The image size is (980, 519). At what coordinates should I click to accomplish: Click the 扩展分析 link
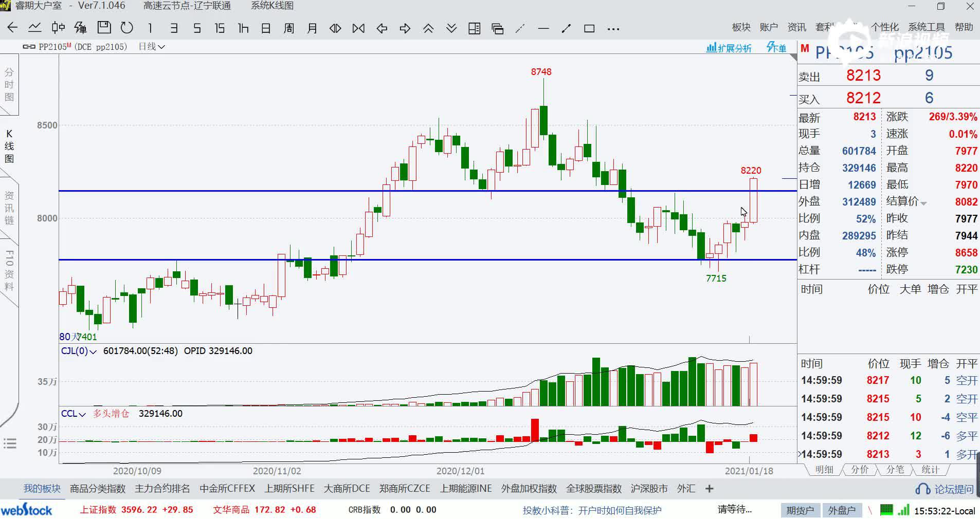tap(729, 48)
